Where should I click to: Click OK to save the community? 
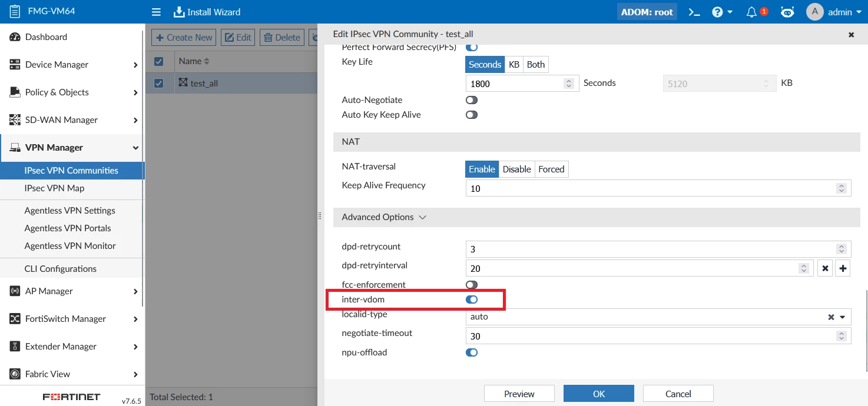click(x=599, y=394)
